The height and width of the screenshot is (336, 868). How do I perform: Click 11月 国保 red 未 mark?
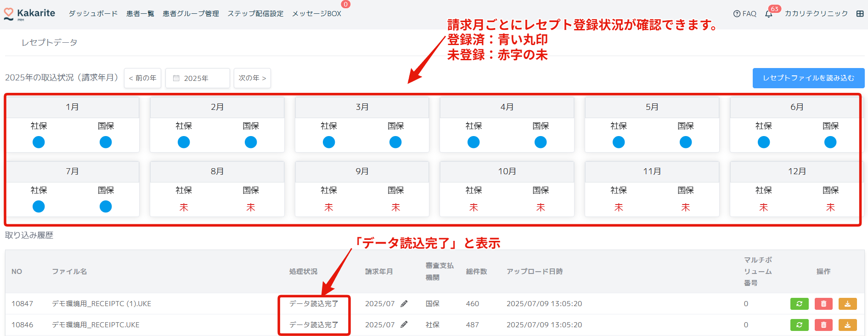(x=686, y=207)
